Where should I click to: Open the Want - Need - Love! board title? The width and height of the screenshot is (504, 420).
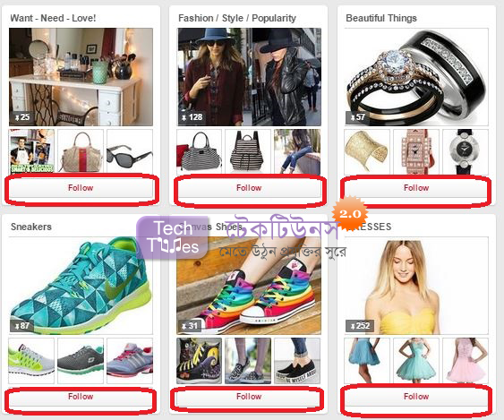click(x=53, y=18)
